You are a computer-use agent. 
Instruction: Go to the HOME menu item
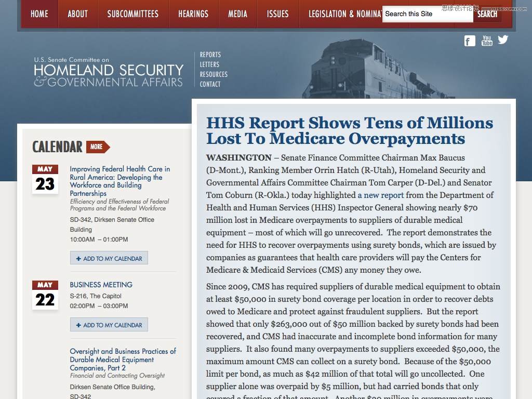(x=39, y=14)
